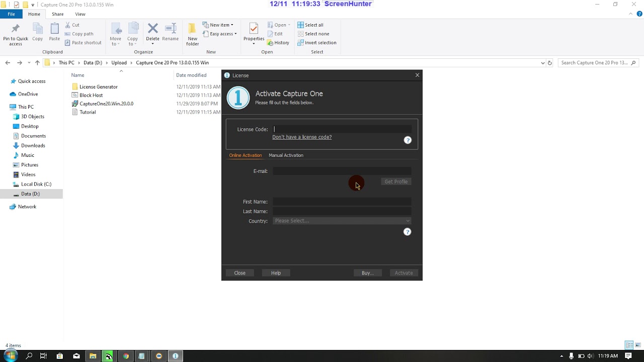Screen dimensions: 644x362
Task: Switch to the Share ribbon tab
Action: (x=58, y=14)
